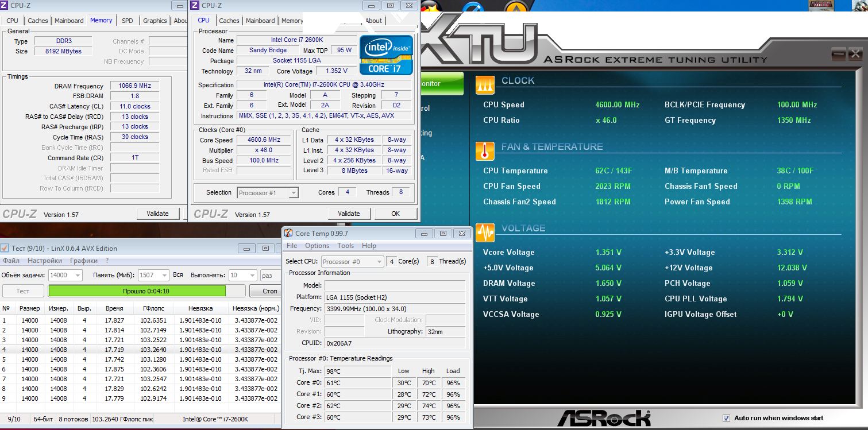
Task: Click the ГФлопс column header in LinX
Action: click(x=153, y=308)
